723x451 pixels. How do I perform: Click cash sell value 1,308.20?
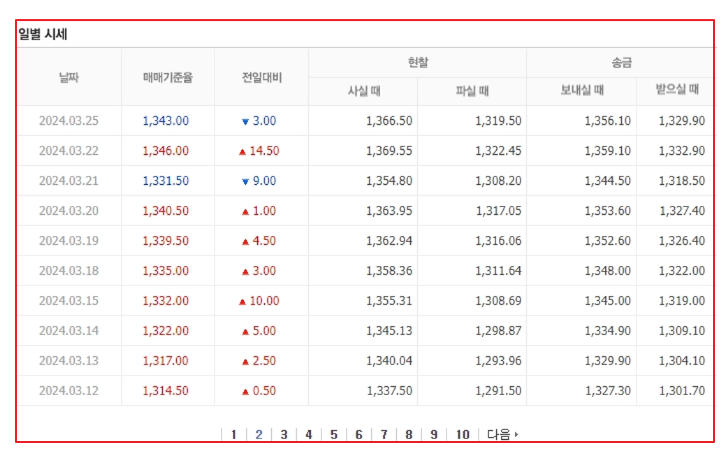[498, 181]
